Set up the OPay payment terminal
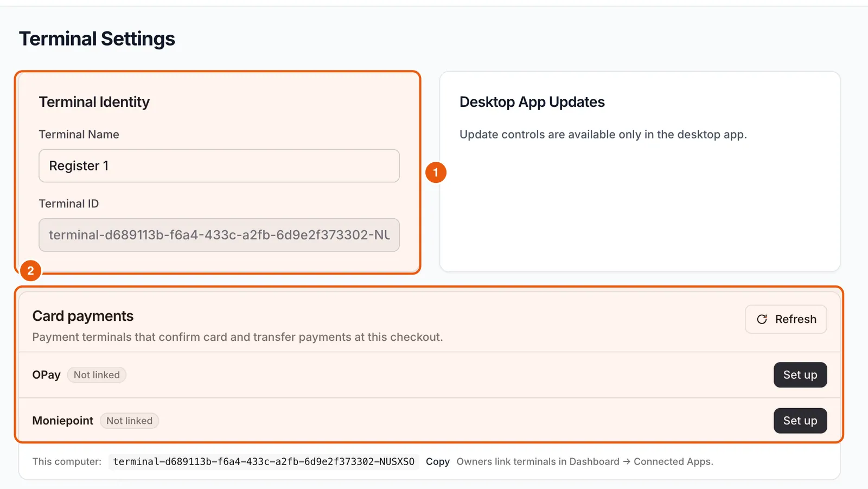868x489 pixels. 800,375
